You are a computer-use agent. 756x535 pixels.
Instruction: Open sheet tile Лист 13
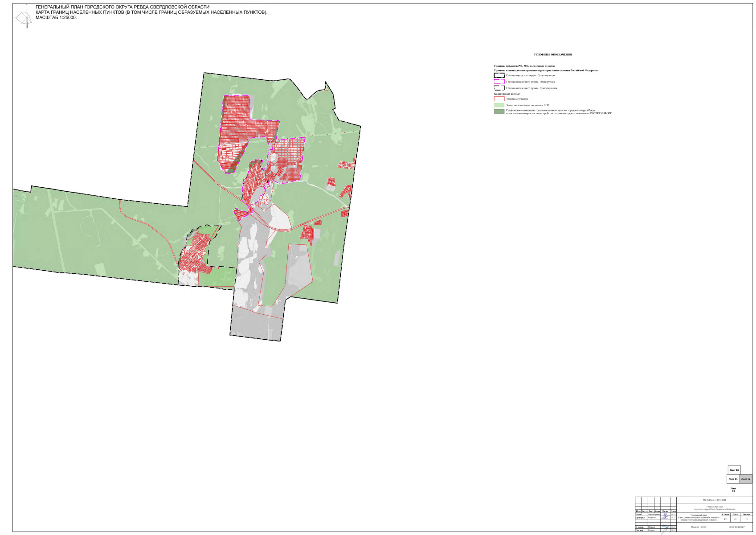click(733, 490)
